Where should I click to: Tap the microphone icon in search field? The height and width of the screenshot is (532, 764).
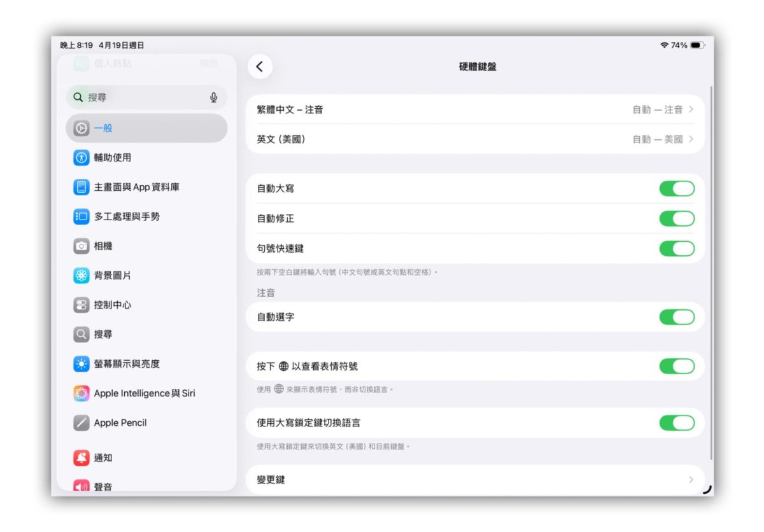[214, 97]
